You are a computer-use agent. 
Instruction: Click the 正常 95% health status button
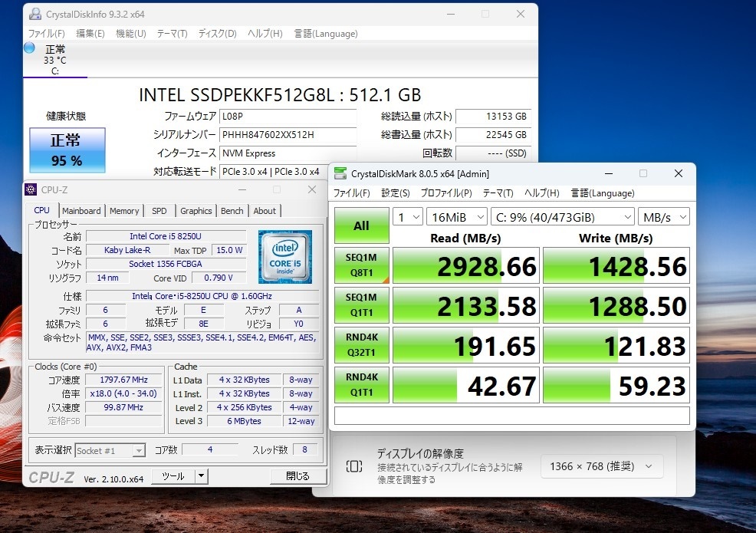coord(67,150)
